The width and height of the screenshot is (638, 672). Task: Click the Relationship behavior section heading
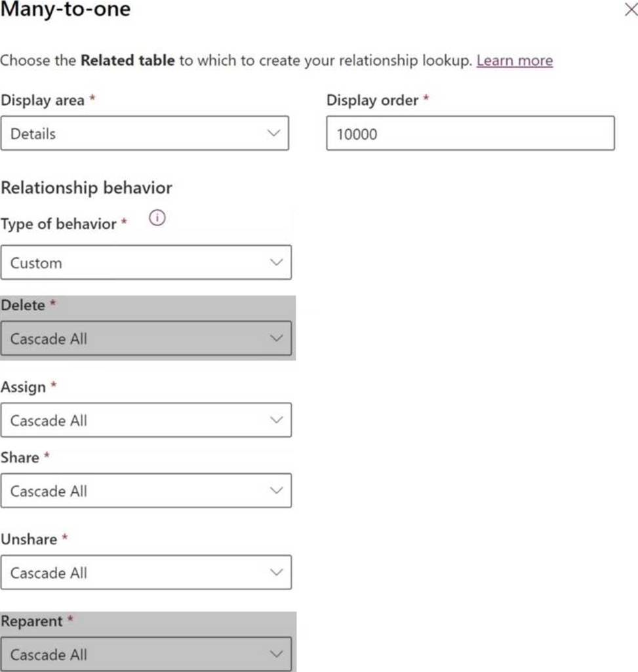click(87, 188)
